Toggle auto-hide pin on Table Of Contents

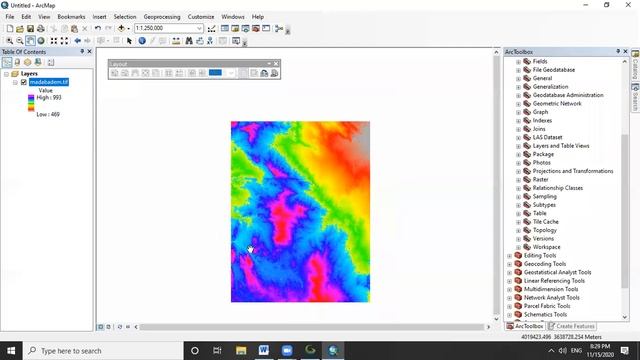[82, 51]
